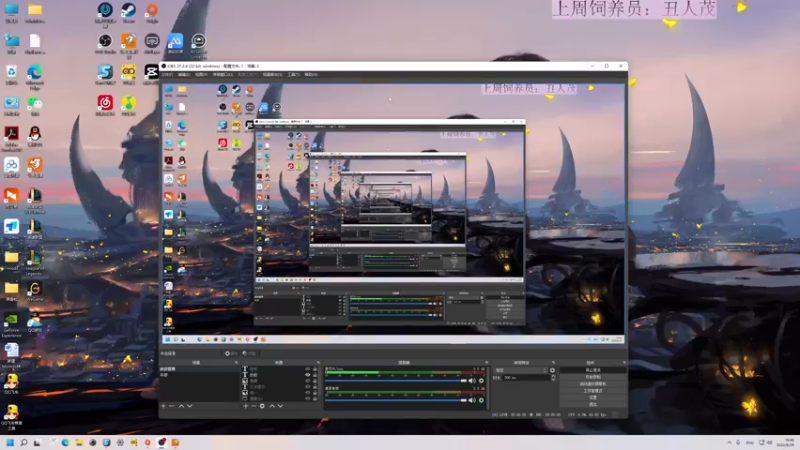The width and height of the screenshot is (800, 450).
Task: Toggle lock of bottom source row
Action: [x=315, y=398]
